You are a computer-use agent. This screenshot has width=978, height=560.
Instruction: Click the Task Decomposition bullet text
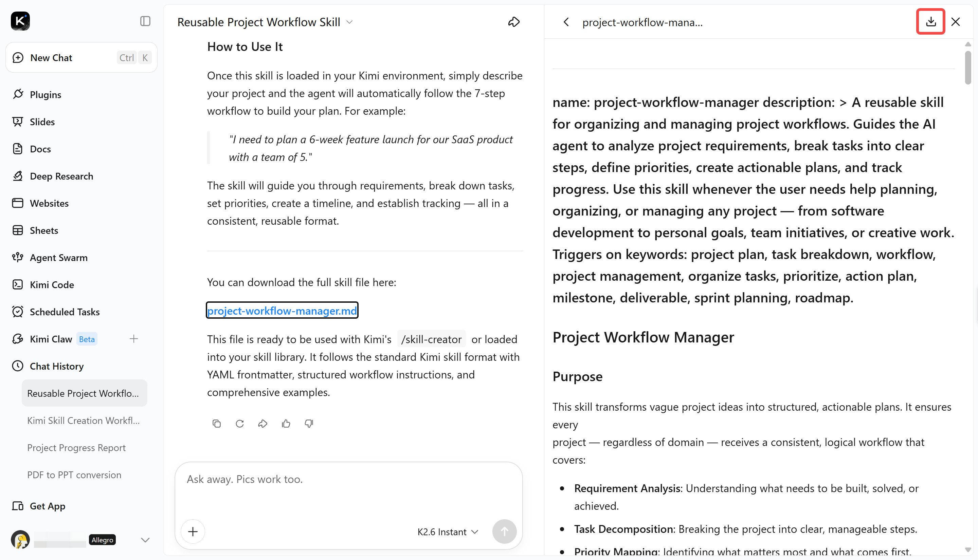coord(746,529)
